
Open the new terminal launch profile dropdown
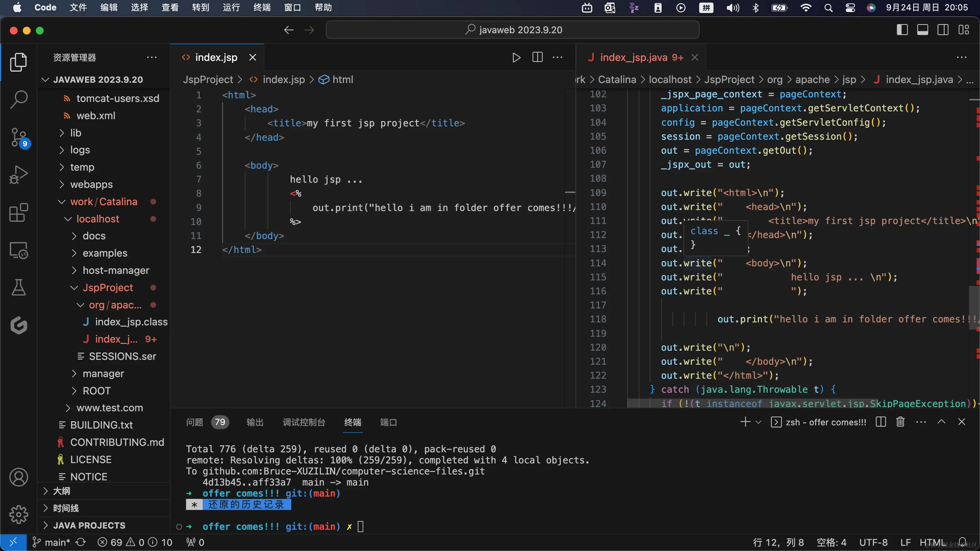point(758,422)
